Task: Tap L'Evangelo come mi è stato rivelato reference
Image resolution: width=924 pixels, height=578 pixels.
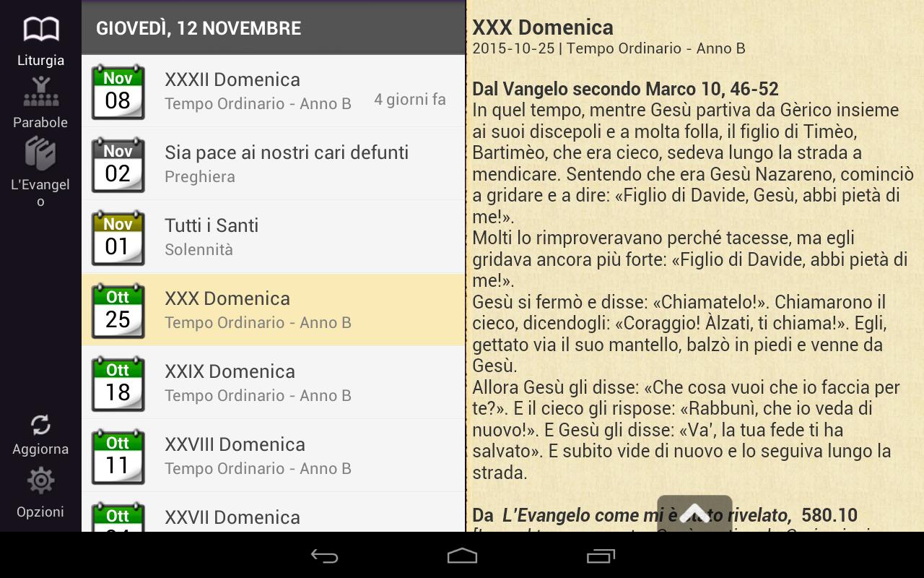Action: coord(644,515)
